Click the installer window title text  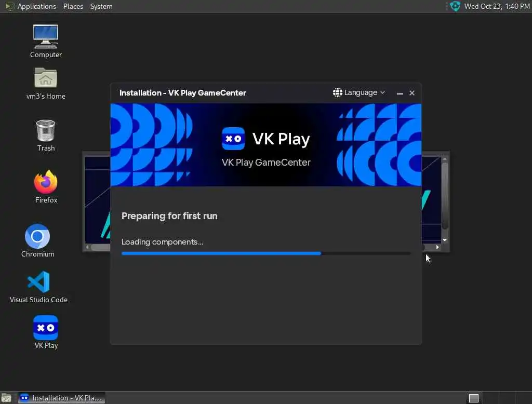pos(182,93)
